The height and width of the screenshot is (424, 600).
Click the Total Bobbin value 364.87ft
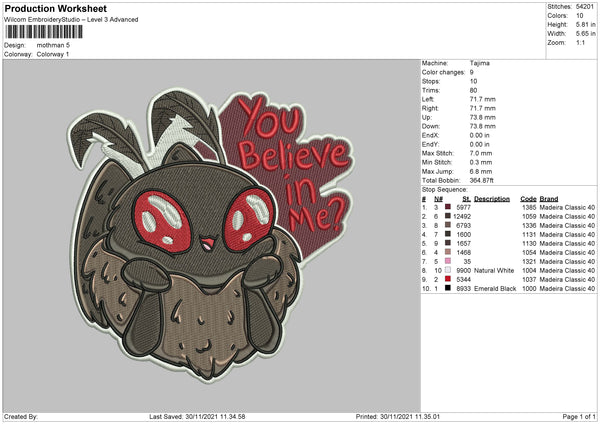481,180
